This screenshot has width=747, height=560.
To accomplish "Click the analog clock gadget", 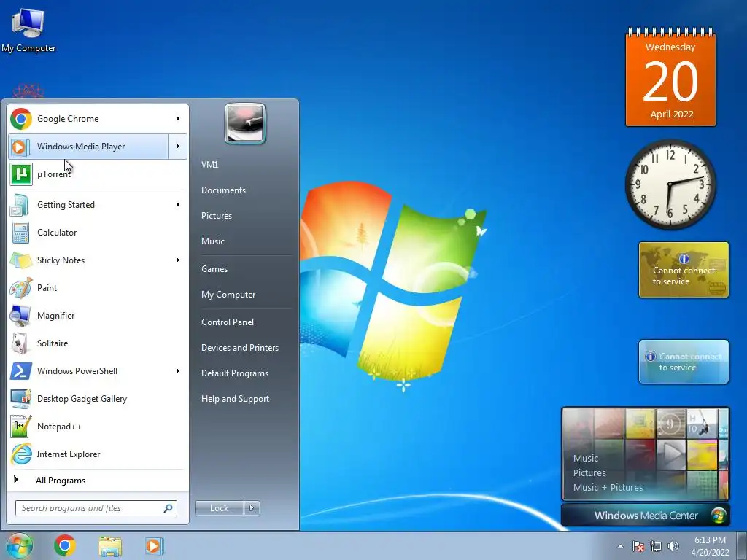I will coord(670,184).
